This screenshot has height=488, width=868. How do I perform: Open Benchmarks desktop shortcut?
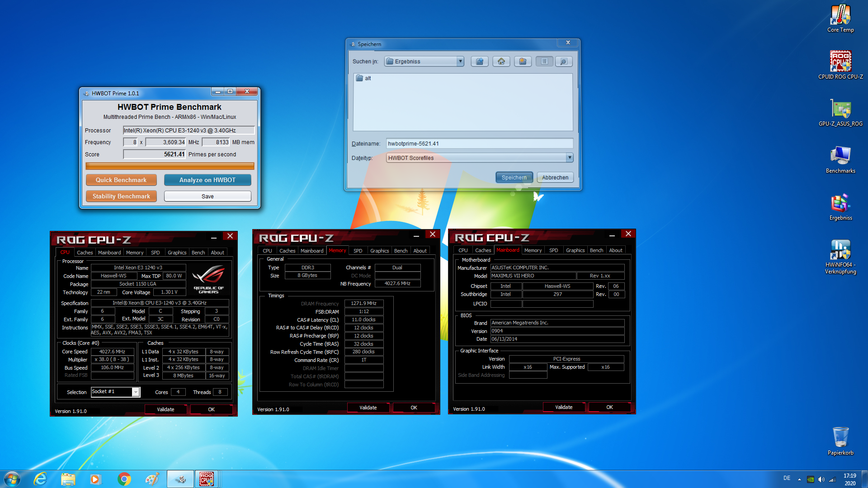coord(840,160)
